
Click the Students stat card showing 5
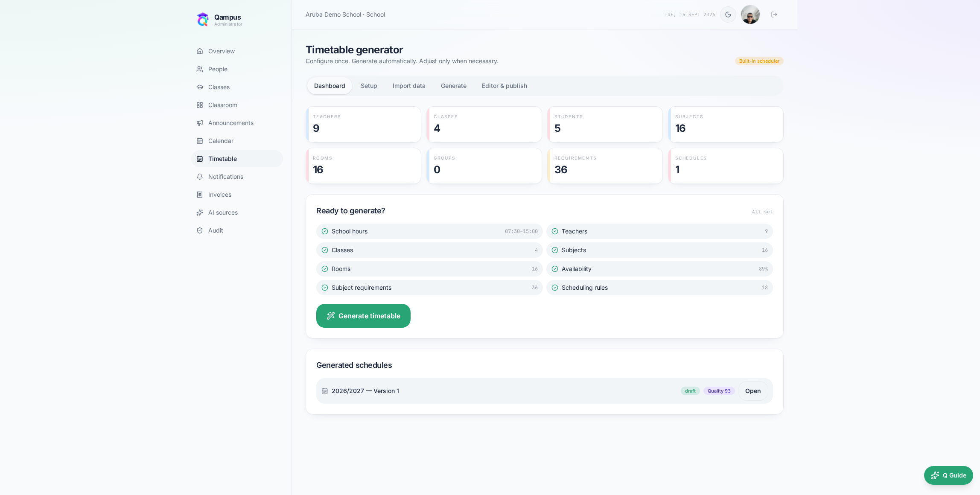[605, 124]
